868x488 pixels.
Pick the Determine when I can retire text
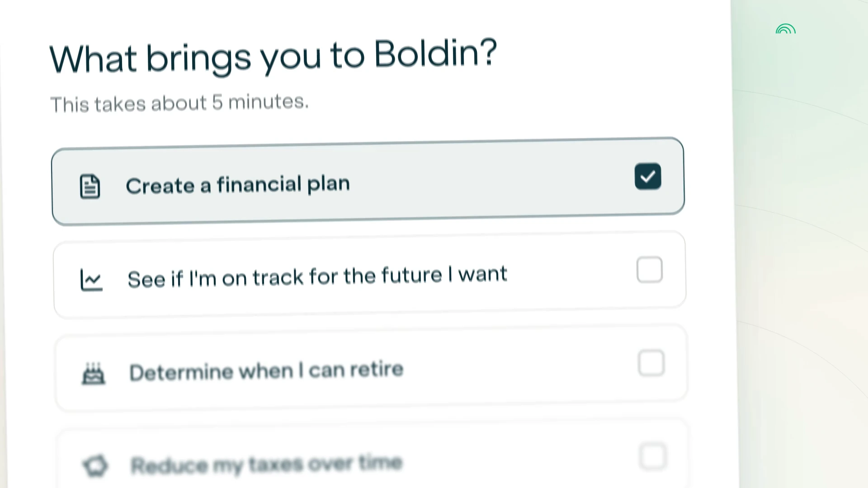point(266,371)
